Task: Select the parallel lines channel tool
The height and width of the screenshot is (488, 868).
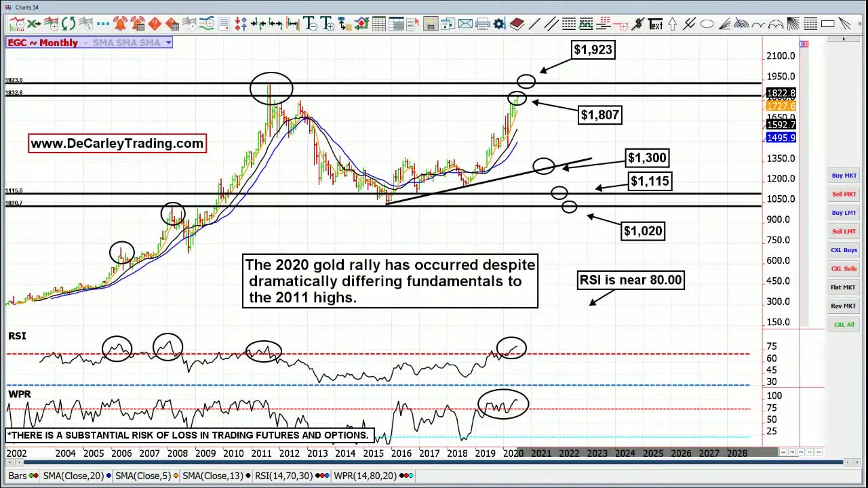Action: click(551, 24)
